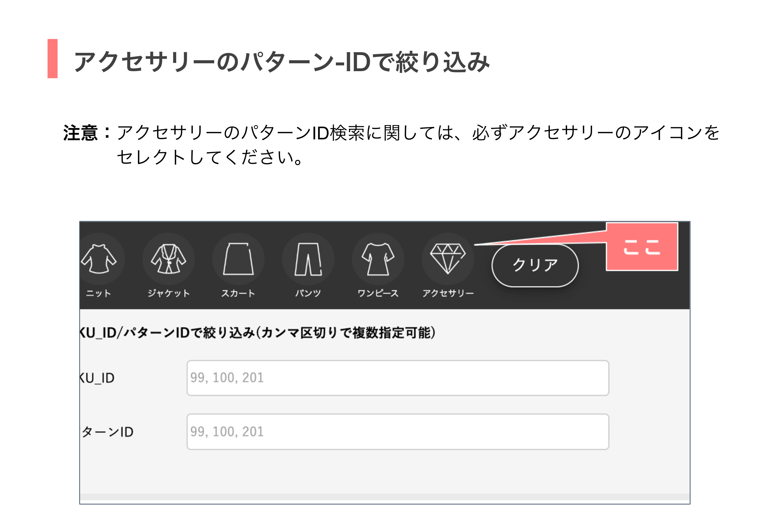The image size is (770, 532).
Task: Select the accessory diamond (アクセサリー) icon
Action: [x=448, y=259]
